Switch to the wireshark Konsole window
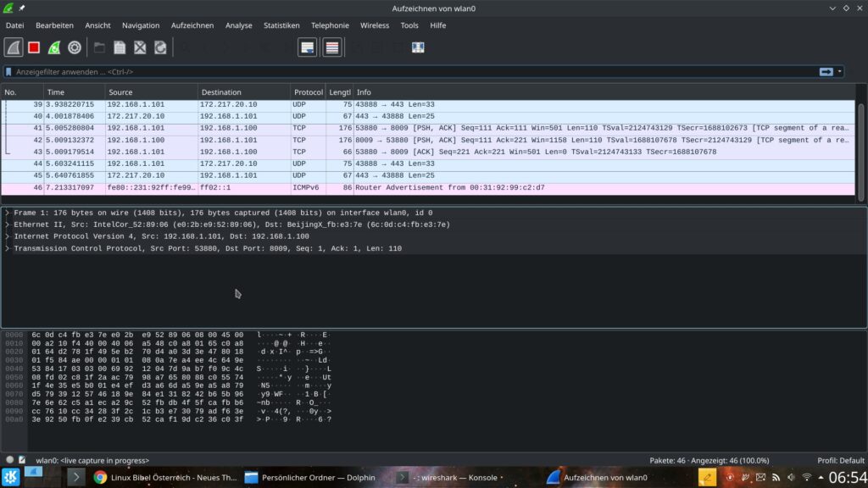The height and width of the screenshot is (488, 868). [x=451, y=478]
